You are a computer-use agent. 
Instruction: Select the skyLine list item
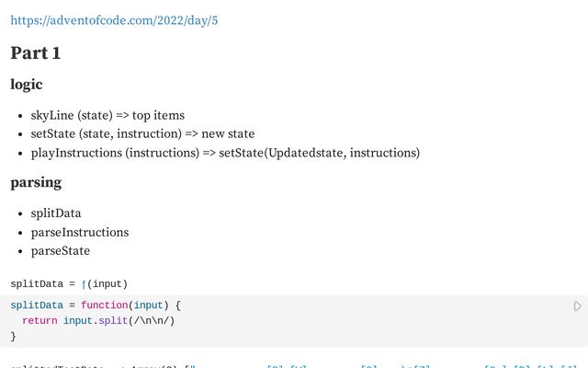pyautogui.click(x=107, y=115)
